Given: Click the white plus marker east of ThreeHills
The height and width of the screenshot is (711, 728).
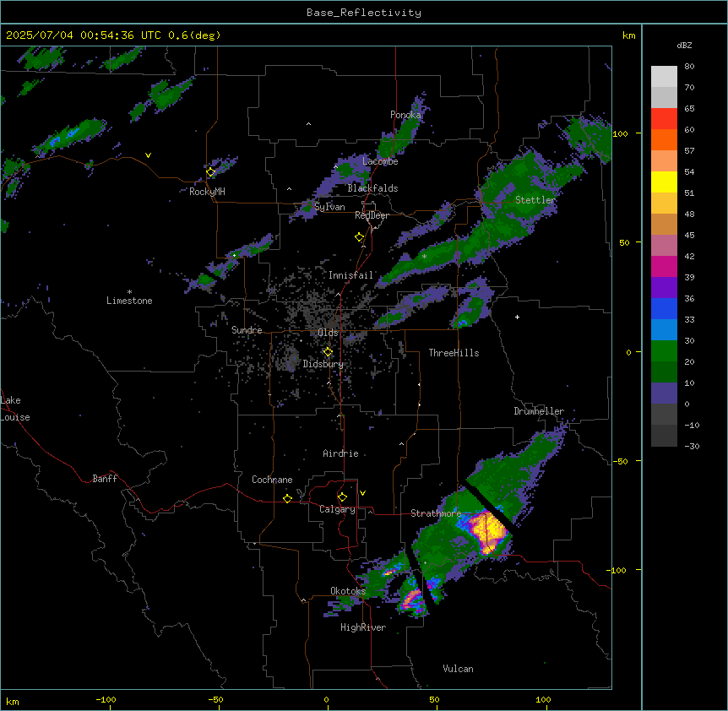Looking at the screenshot, I should (517, 317).
